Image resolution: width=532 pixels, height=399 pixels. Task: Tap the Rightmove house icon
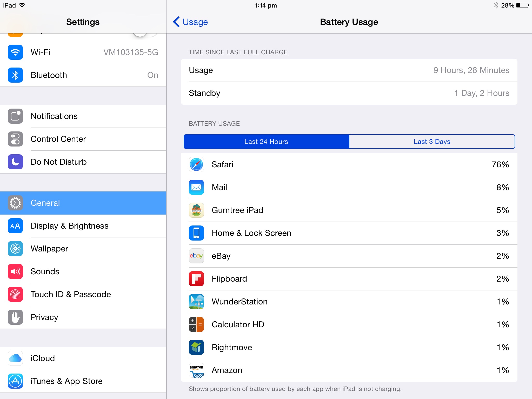click(196, 347)
